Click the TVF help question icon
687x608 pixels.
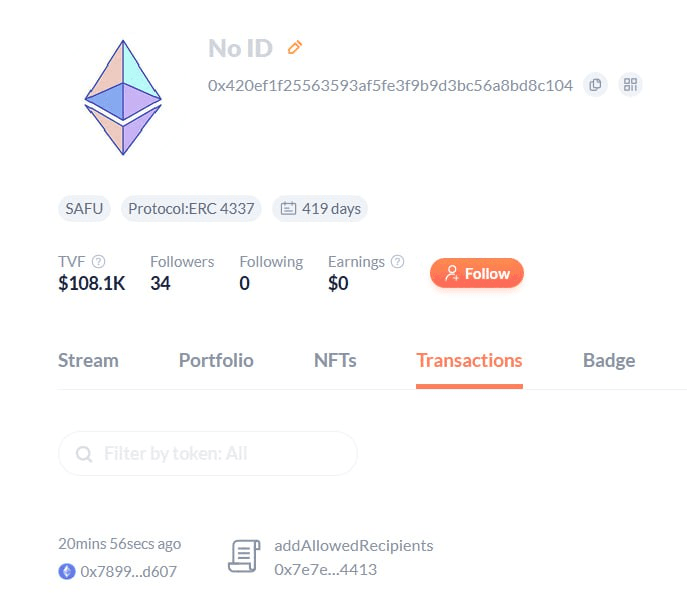[x=98, y=262]
